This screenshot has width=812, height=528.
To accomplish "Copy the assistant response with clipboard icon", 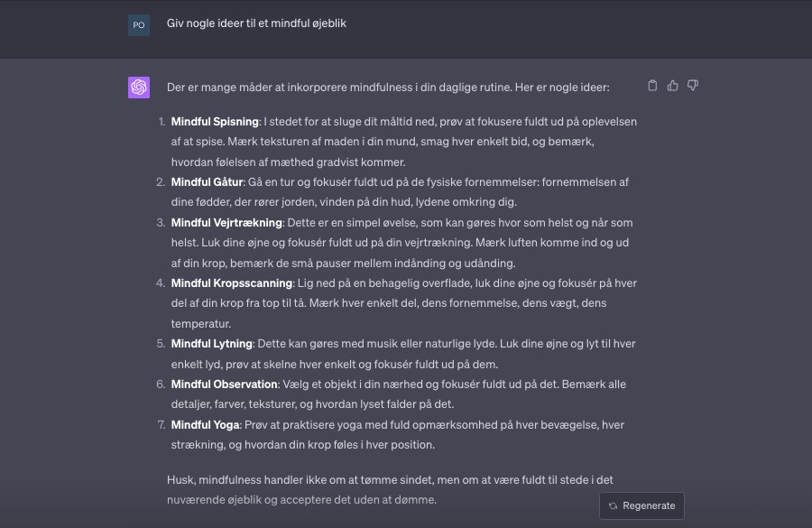I will (x=653, y=86).
